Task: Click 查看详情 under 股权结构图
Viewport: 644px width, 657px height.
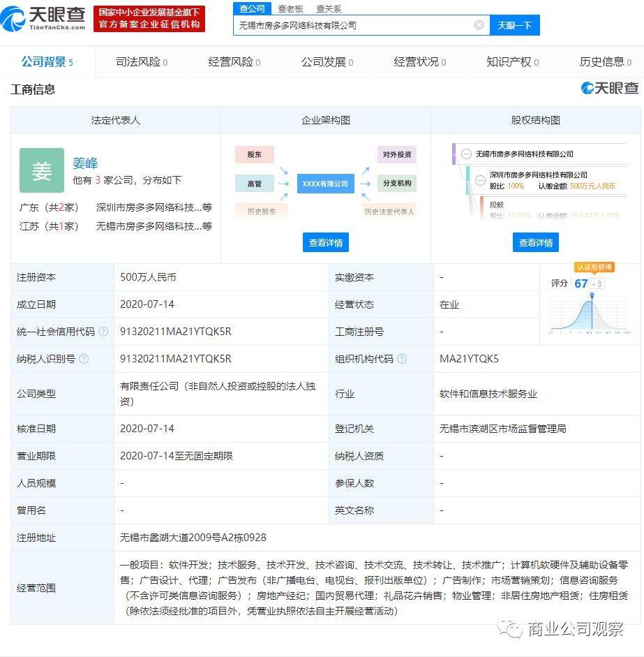Action: 536,242
